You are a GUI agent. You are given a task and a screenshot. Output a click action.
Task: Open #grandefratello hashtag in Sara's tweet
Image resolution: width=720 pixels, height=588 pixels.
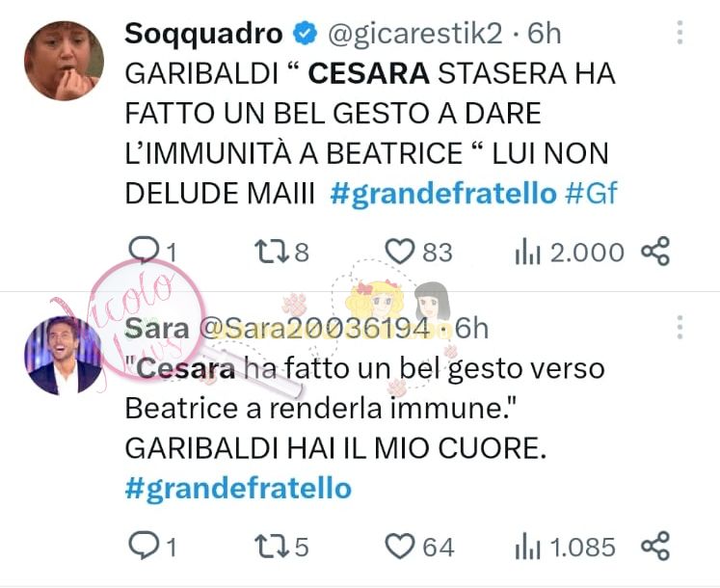point(238,489)
